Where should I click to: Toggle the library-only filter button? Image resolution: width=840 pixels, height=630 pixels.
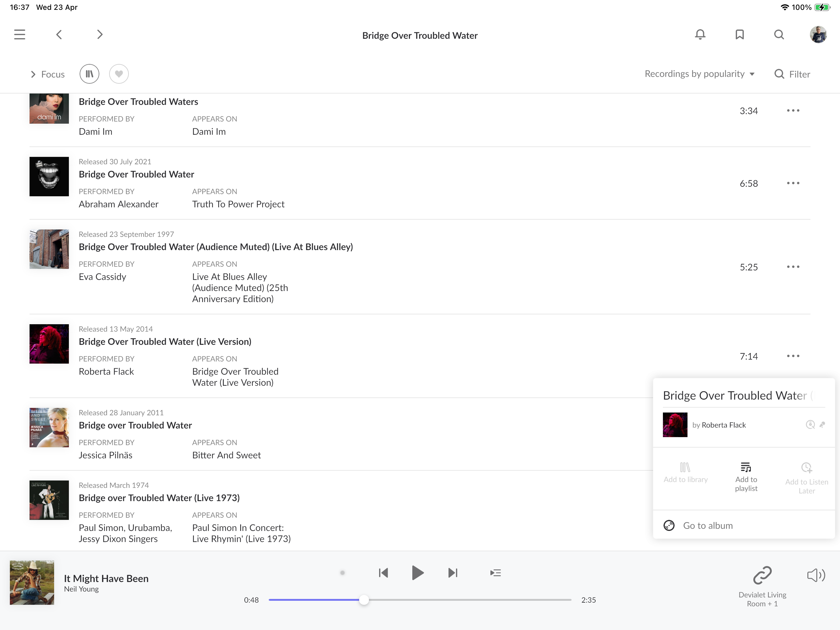pos(89,74)
